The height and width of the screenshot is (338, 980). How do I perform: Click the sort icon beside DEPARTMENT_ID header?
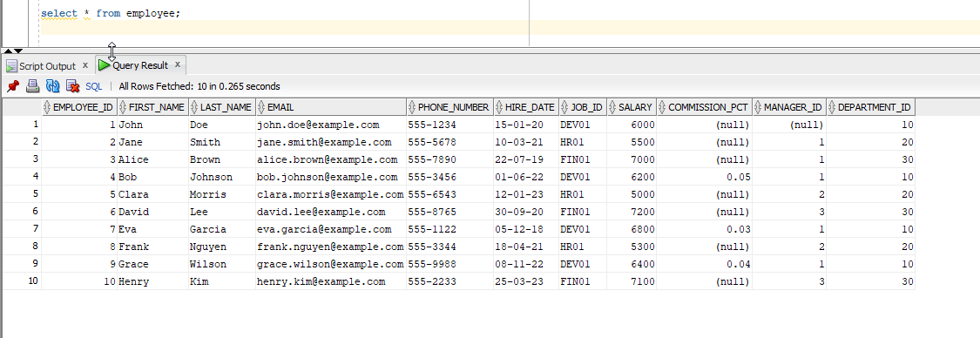click(x=832, y=107)
